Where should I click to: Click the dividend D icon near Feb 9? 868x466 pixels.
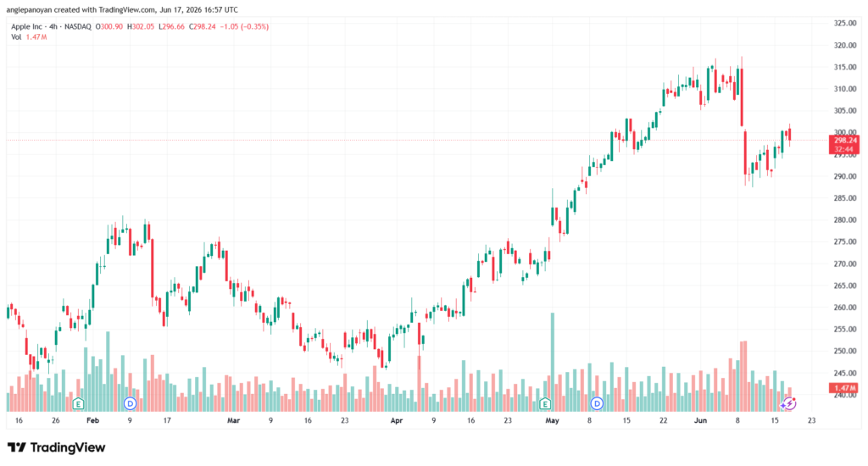pyautogui.click(x=130, y=403)
